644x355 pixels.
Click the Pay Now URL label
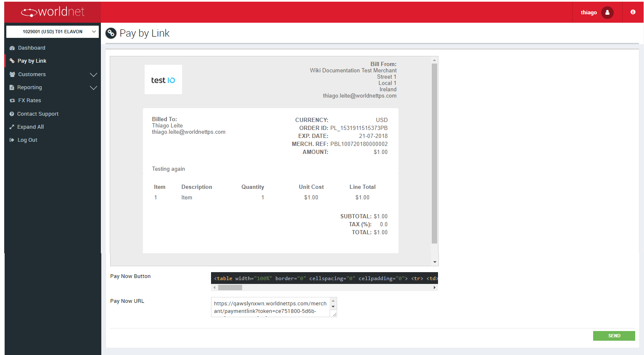(x=127, y=301)
